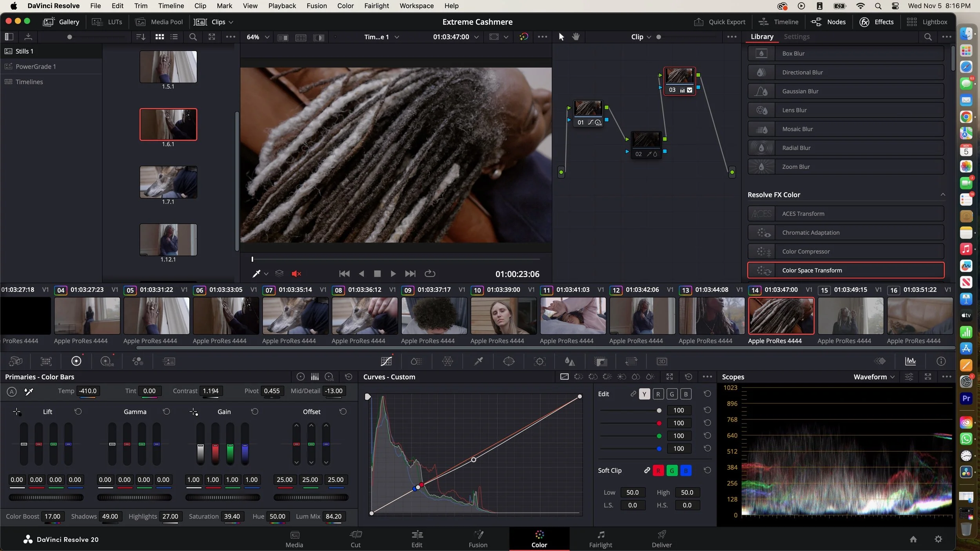Viewport: 980px width, 551px height.
Task: Open the Curves palette icon
Action: (x=386, y=361)
